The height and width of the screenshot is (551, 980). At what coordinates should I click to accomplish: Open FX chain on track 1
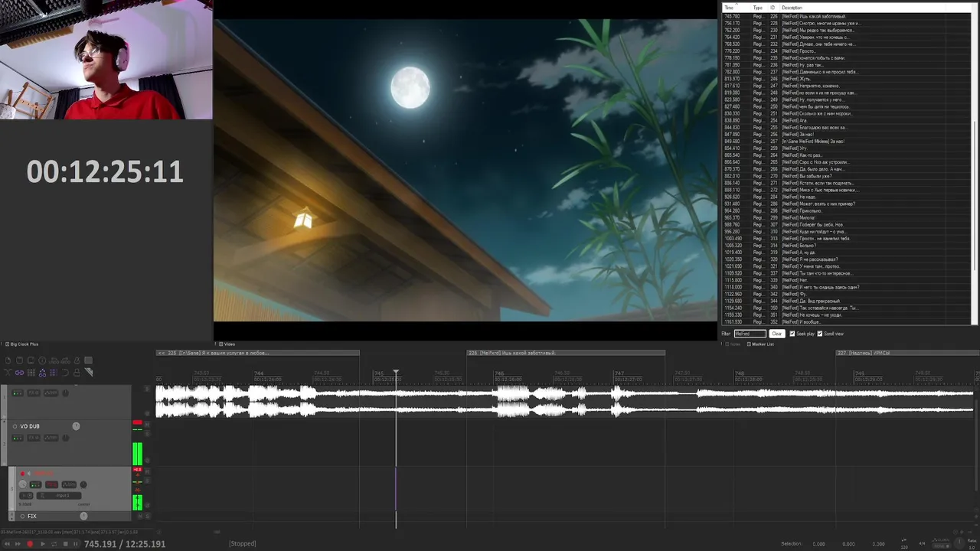pyautogui.click(x=34, y=393)
